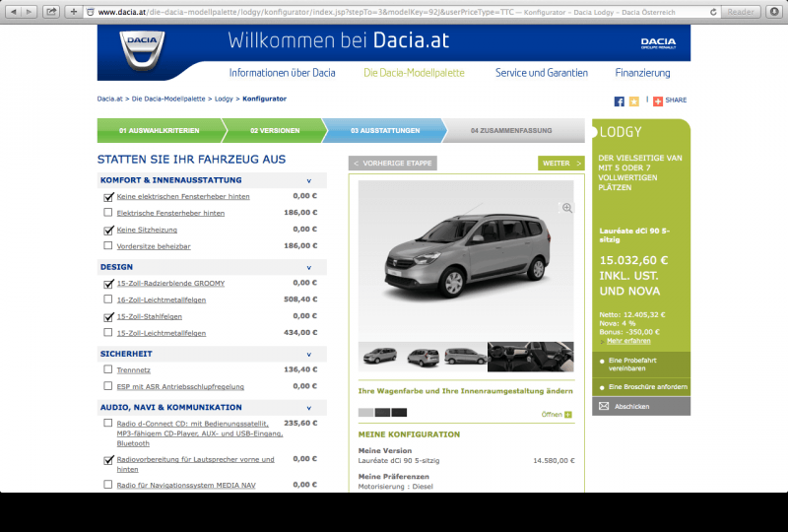This screenshot has height=532, width=788.
Task: Open Informationen über Dacia menu
Action: [282, 73]
